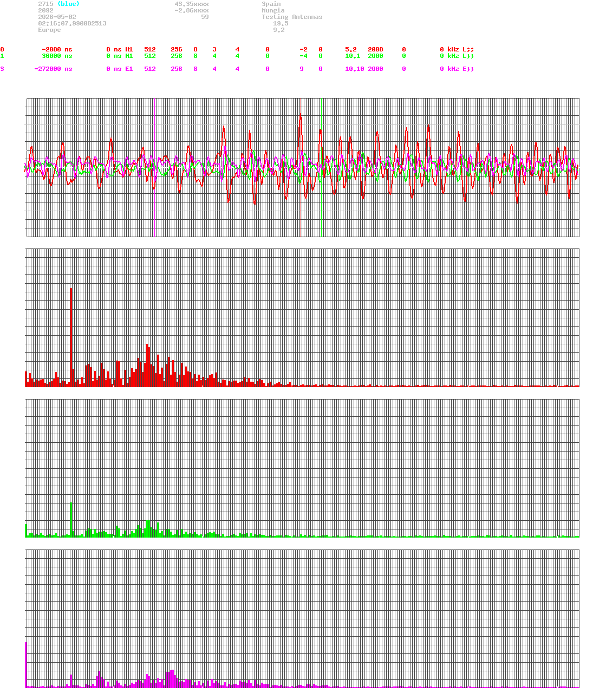The image size is (593, 700).
Task: Click the value "9" in the magenta row
Action: coord(302,69)
